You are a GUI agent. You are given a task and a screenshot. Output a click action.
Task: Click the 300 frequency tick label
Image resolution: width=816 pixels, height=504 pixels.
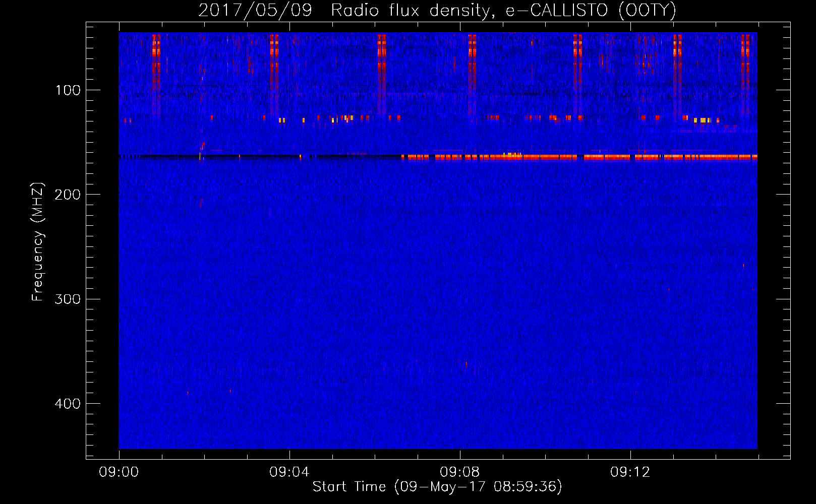[x=68, y=299]
